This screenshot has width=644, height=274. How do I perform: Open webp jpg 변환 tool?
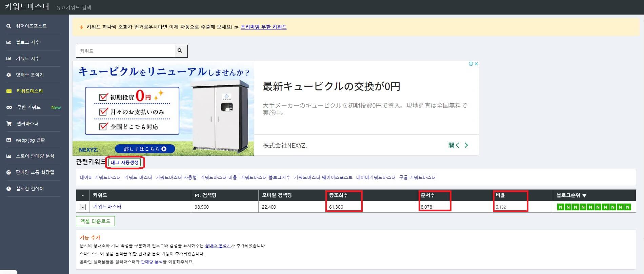pyautogui.click(x=31, y=140)
